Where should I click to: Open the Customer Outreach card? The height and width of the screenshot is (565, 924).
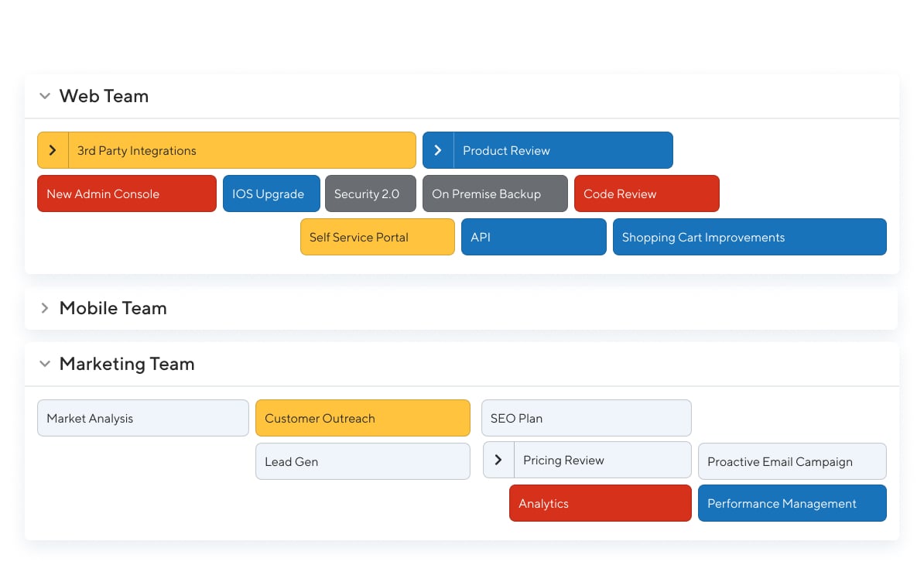point(362,419)
